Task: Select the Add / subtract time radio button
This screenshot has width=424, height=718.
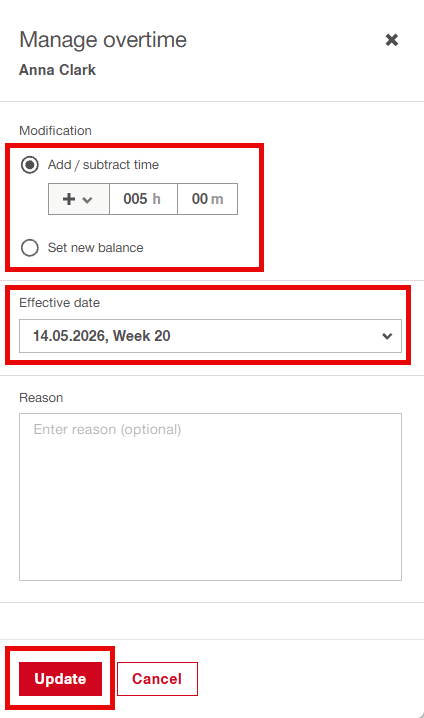Action: (30, 165)
